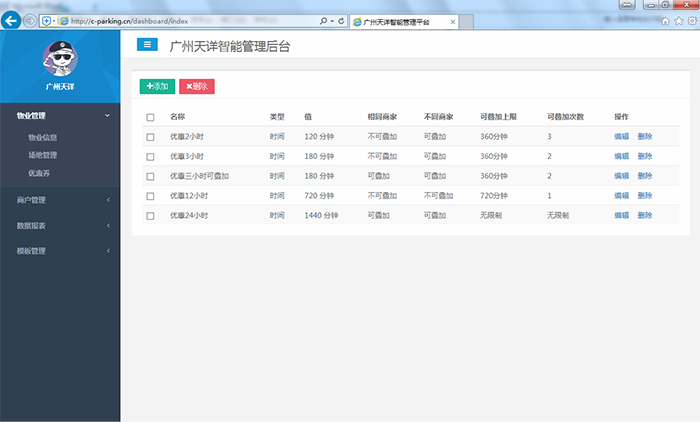Open favorites star icon
The width and height of the screenshot is (700, 422).
coord(679,21)
